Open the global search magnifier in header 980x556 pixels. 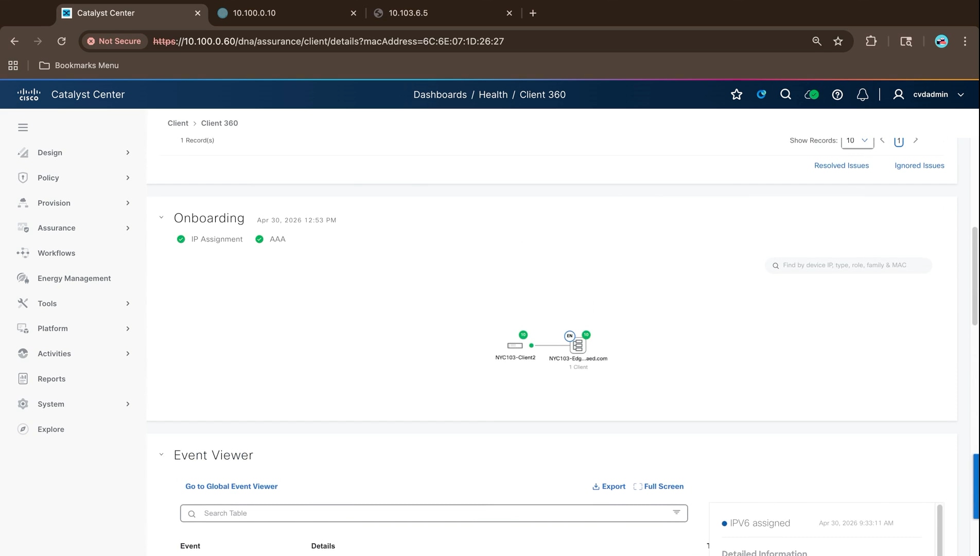coord(785,94)
